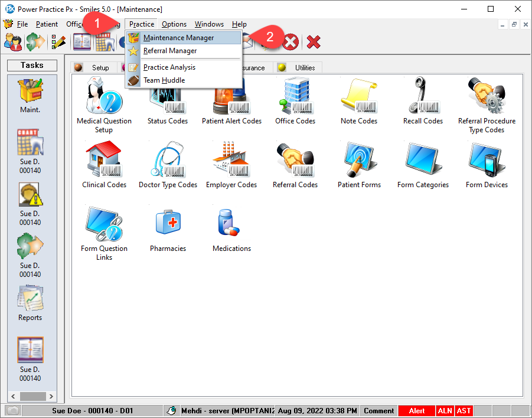The image size is (532, 418).
Task: Choose Team Huddle menu item
Action: pos(184,80)
